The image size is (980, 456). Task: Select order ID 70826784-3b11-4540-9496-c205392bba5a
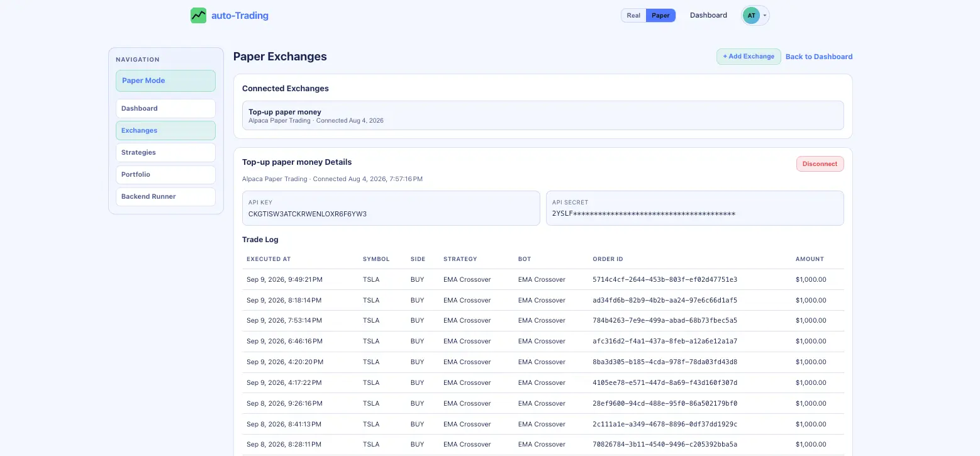(x=665, y=445)
